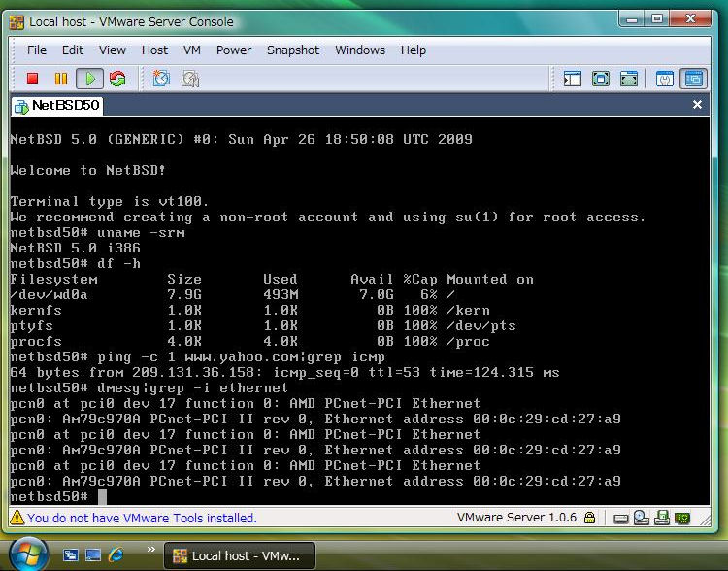Open the View menu
This screenshot has height=571, width=728.
point(113,50)
